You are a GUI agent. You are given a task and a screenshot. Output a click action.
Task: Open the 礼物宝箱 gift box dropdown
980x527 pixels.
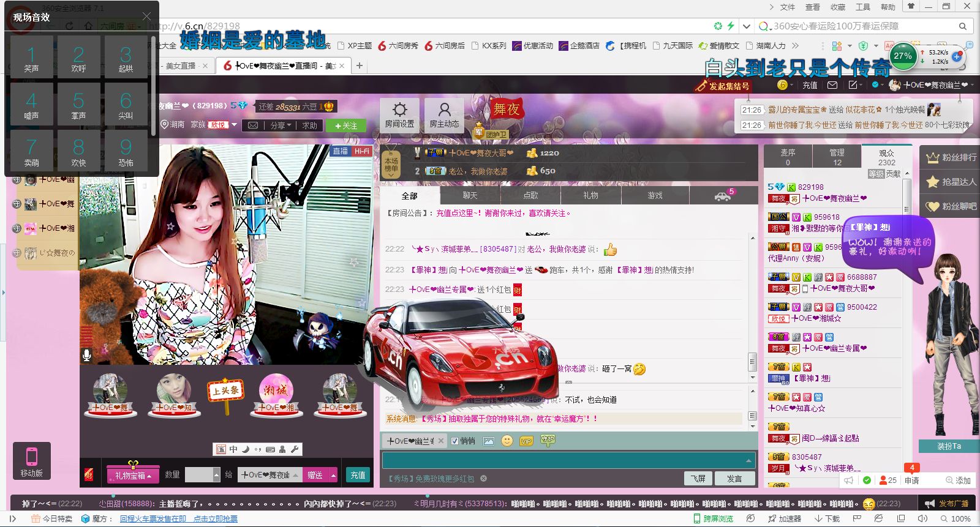[x=133, y=475]
